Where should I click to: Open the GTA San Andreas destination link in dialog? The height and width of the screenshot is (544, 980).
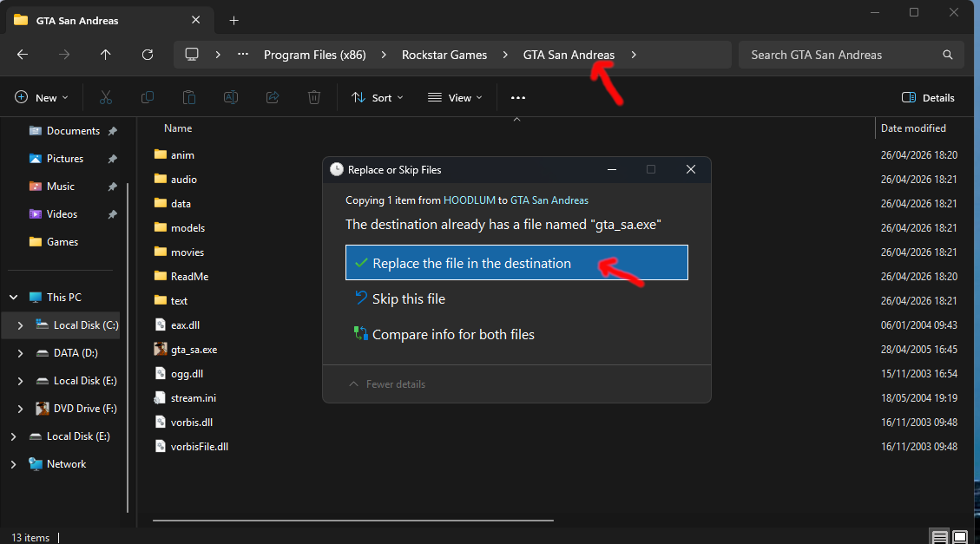coord(549,200)
